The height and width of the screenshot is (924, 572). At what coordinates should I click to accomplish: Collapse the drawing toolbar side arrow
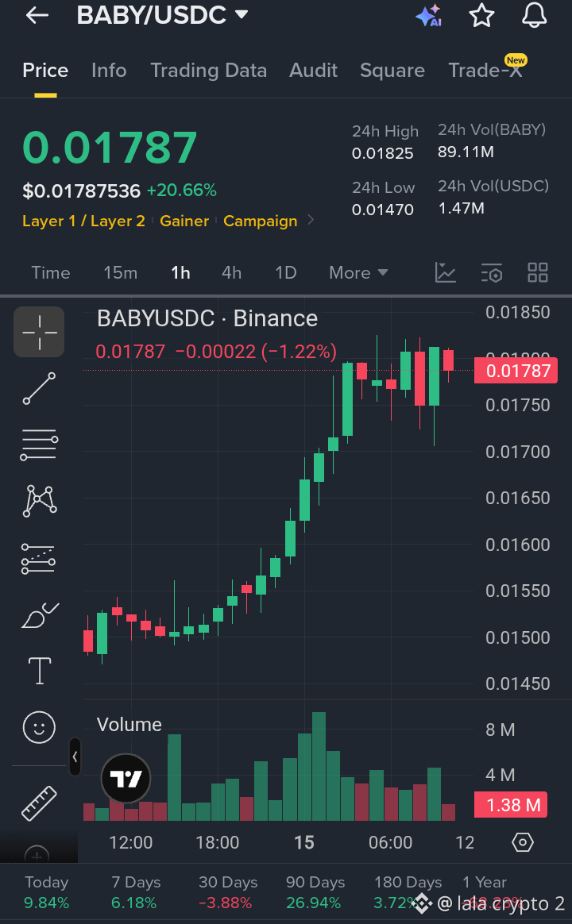[75, 757]
